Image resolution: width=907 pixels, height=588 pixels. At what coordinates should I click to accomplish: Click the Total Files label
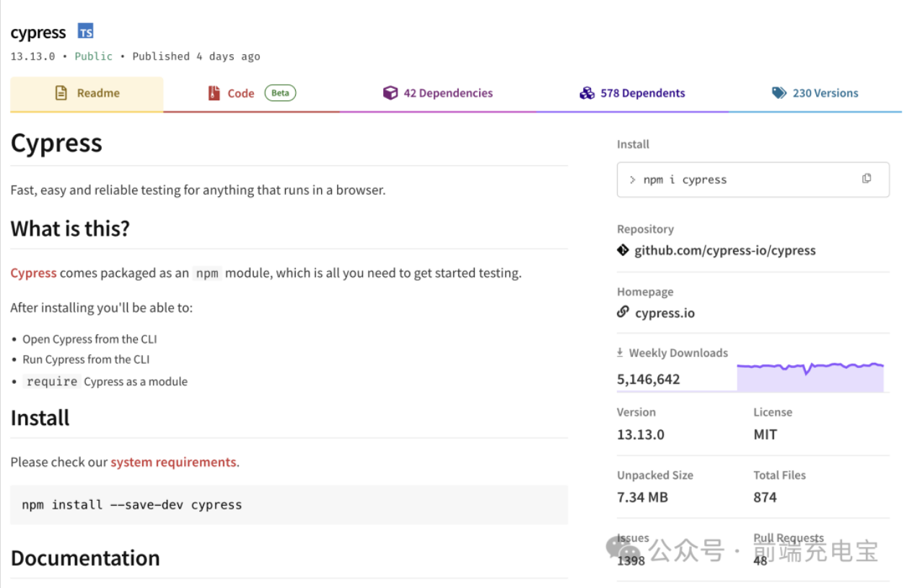coord(779,475)
